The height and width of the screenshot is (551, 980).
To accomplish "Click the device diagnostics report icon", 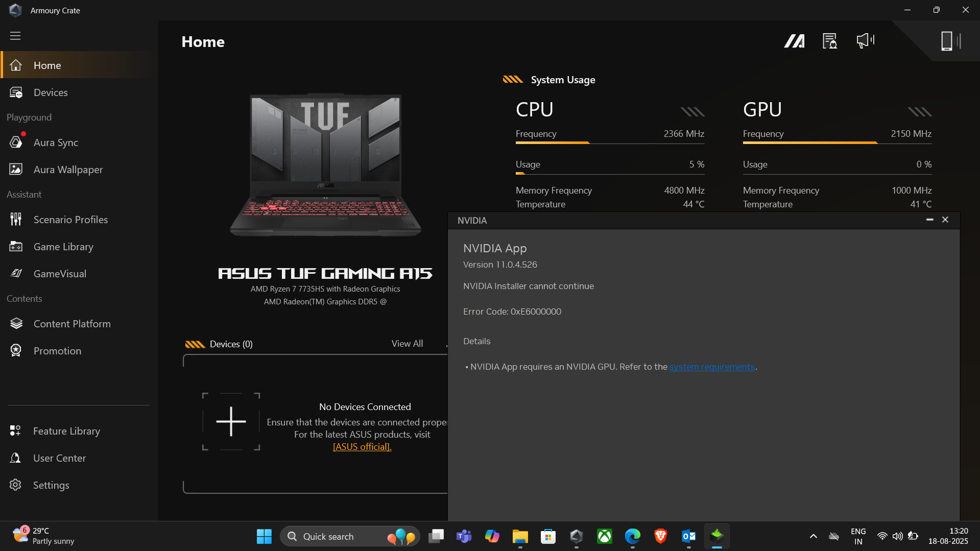I will [x=829, y=41].
